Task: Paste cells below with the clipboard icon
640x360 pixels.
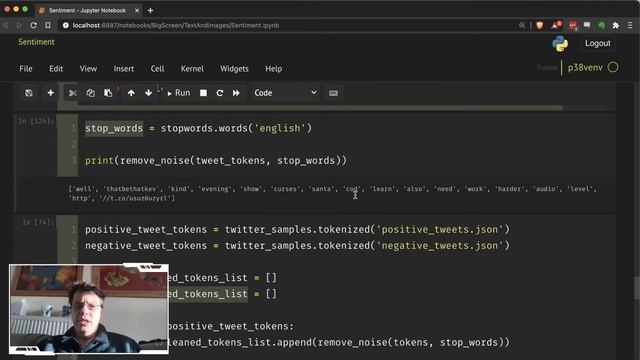Action: point(108,93)
